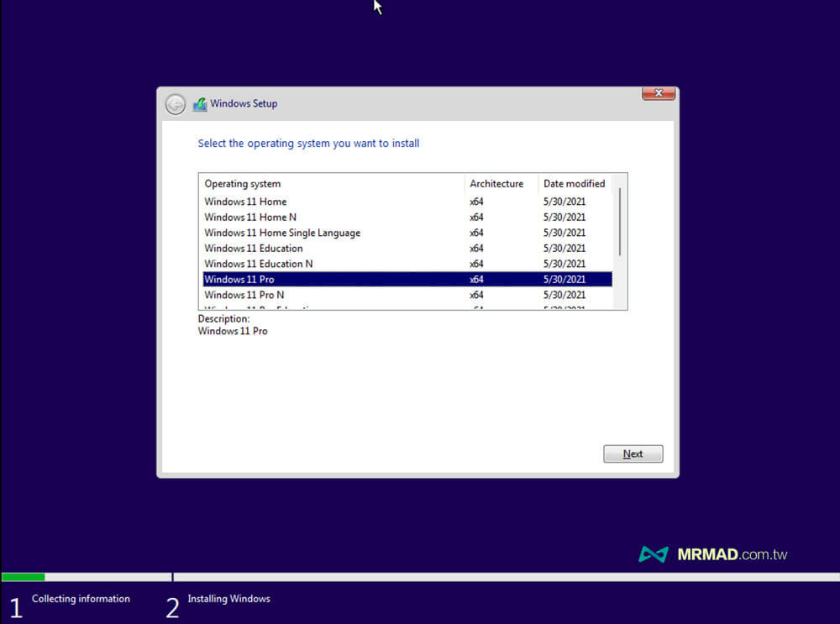This screenshot has width=840, height=624.
Task: Click the heading Select the operating system
Action: [x=308, y=144]
